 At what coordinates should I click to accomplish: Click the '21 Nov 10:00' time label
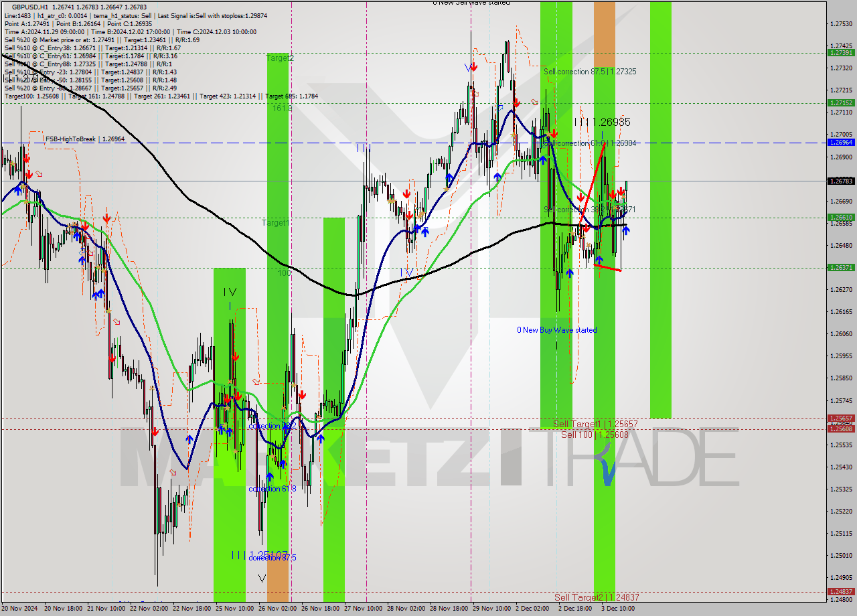(106, 609)
